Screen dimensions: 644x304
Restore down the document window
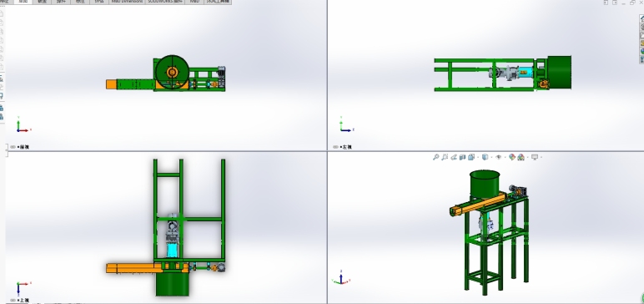pyautogui.click(x=632, y=3)
